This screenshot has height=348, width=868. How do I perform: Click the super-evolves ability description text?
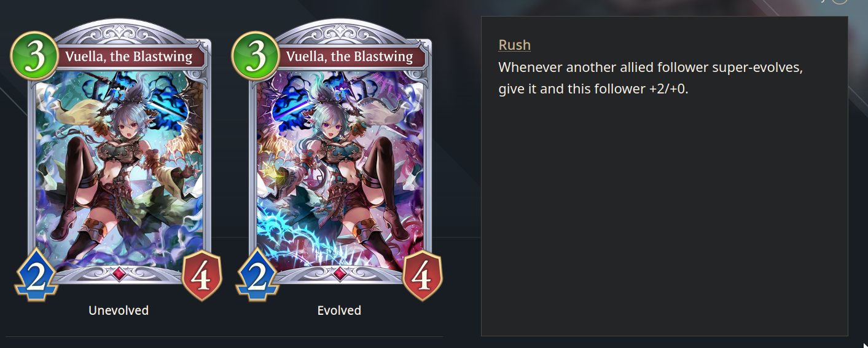pos(651,78)
